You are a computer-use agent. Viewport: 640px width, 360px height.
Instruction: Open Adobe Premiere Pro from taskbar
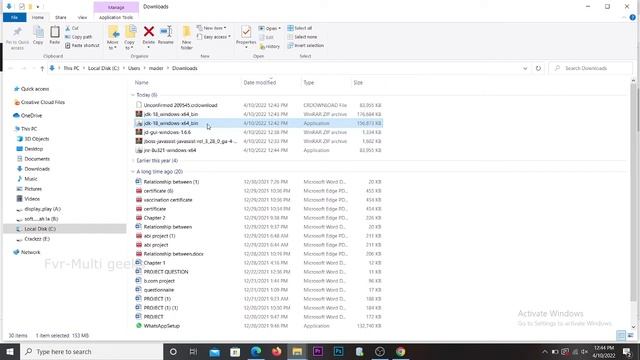click(x=318, y=351)
